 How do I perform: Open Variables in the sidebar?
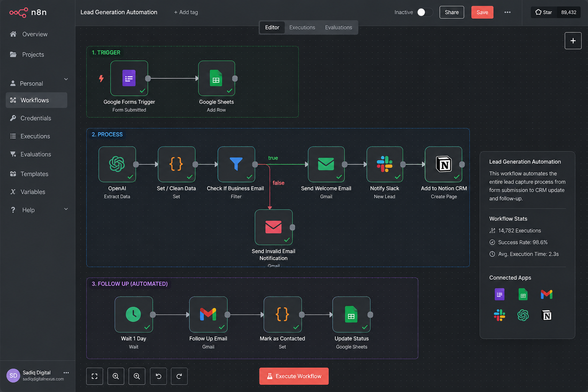point(33,192)
